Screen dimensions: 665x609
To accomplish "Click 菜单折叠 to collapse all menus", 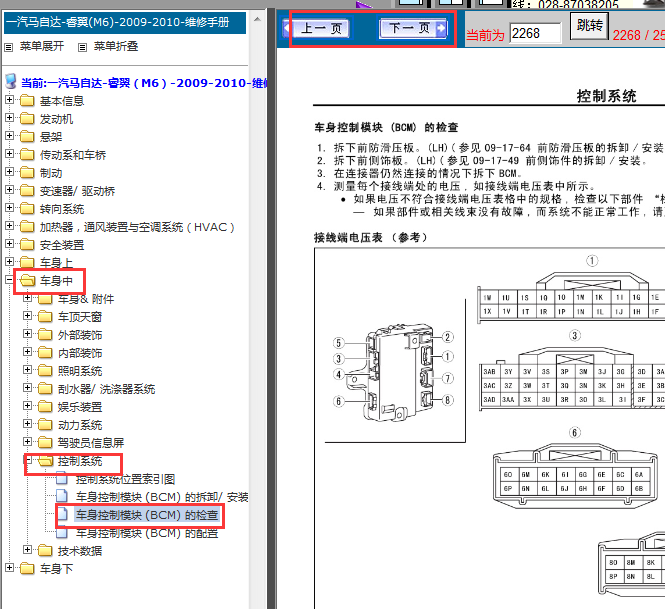I will click(116, 46).
